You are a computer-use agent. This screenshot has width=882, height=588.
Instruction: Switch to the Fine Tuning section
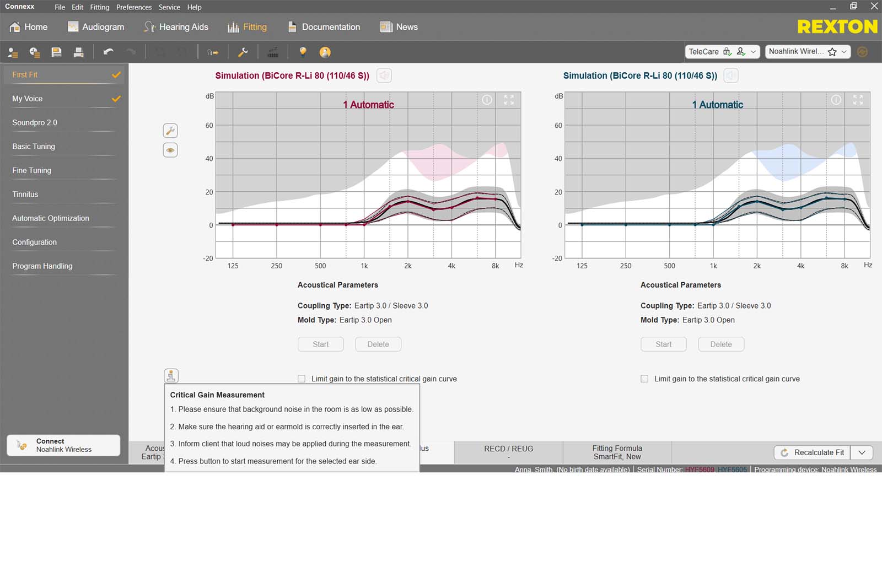31,170
